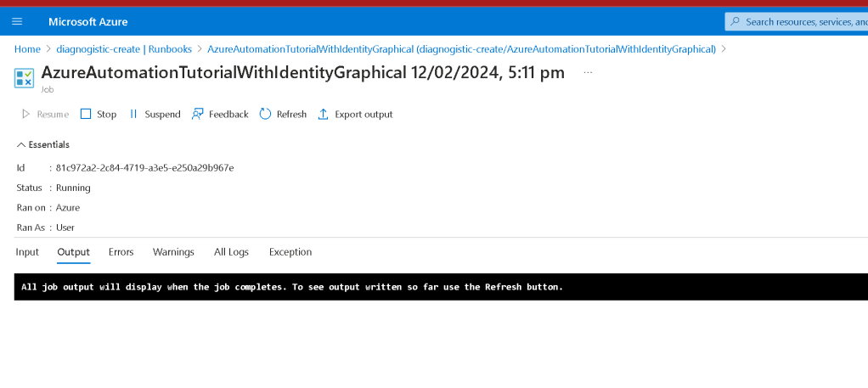Image resolution: width=868 pixels, height=388 pixels.
Task: Click the Resume button label
Action: tap(53, 115)
